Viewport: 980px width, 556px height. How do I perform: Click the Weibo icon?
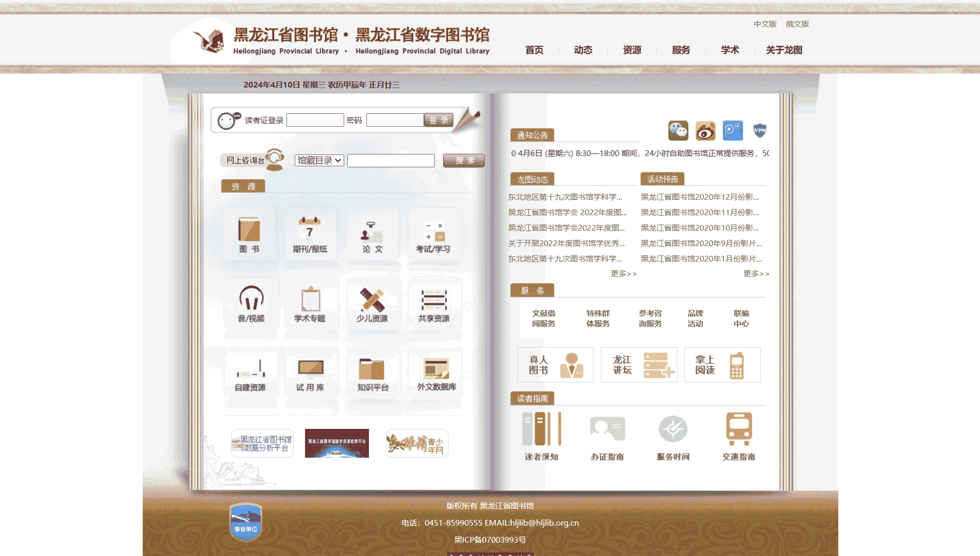point(705,131)
